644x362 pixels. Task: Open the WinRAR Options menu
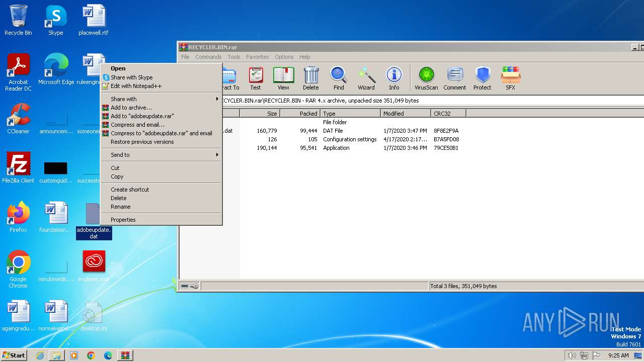[x=284, y=57]
